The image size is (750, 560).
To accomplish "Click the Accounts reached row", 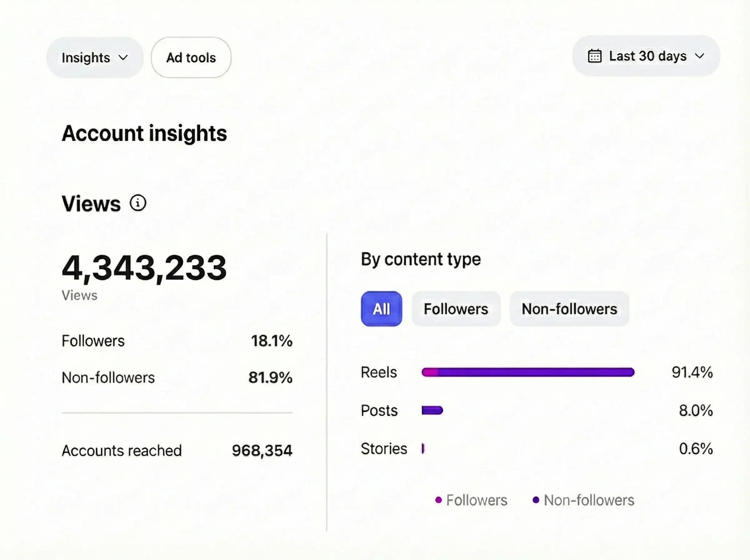I will [x=177, y=451].
